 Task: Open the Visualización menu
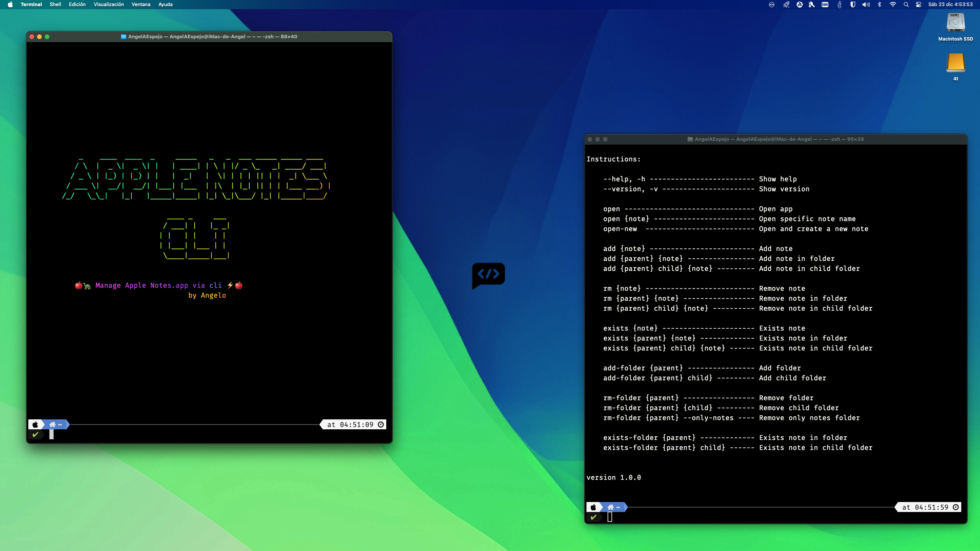click(x=109, y=5)
